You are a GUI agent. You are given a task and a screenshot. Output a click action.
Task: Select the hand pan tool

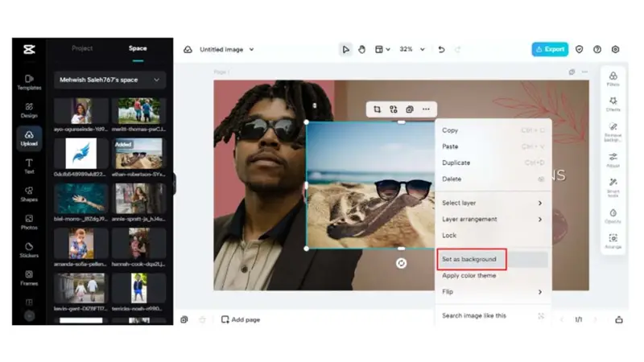[x=362, y=49]
